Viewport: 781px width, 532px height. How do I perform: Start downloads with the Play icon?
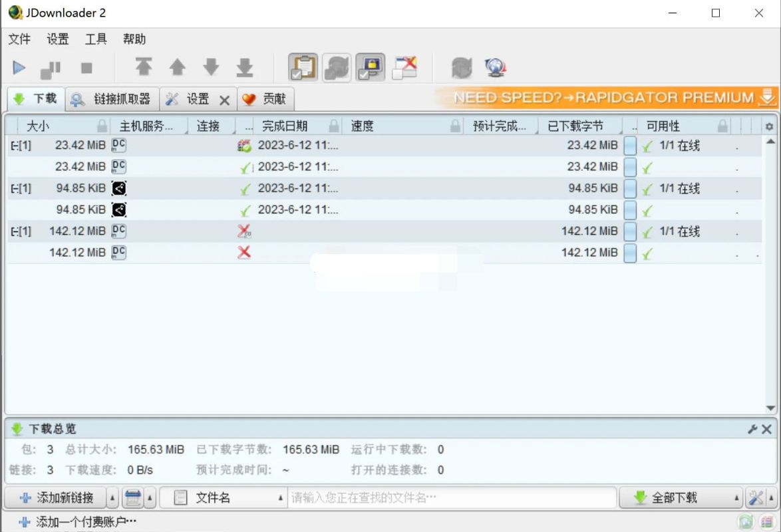(x=20, y=67)
